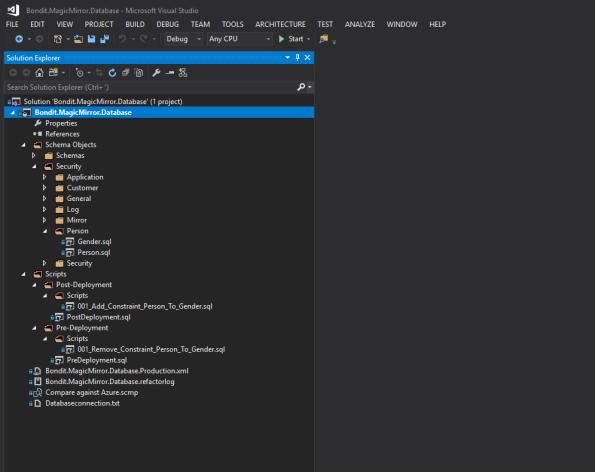The height and width of the screenshot is (472, 595).
Task: Select the PostDeployment.sql file
Action: (98, 317)
